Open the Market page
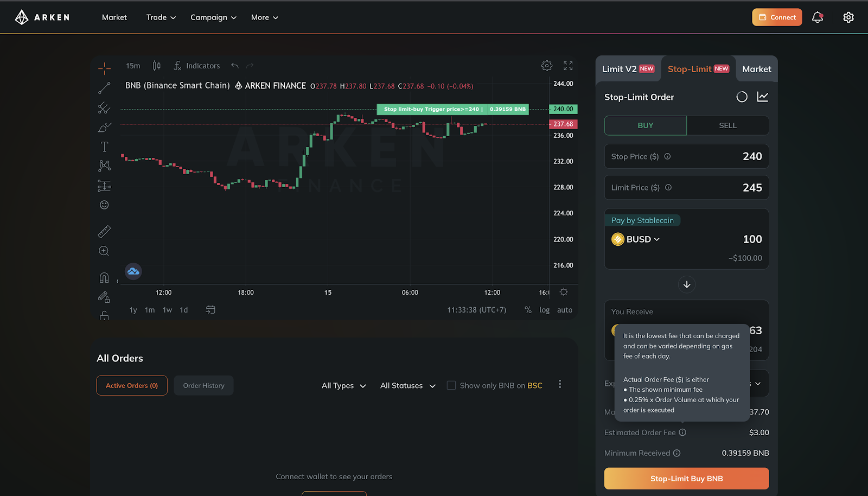This screenshot has width=868, height=496. (x=114, y=17)
